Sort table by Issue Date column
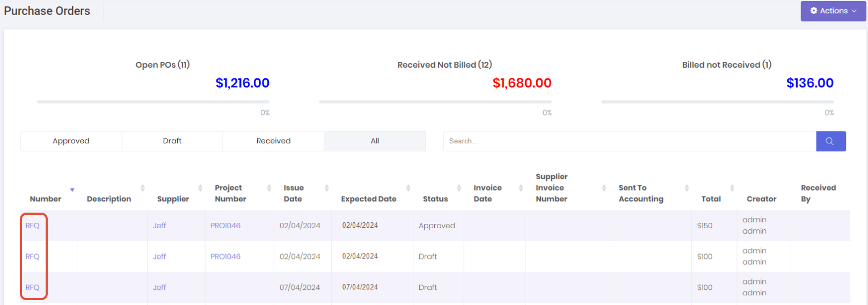The width and height of the screenshot is (868, 305). (x=294, y=193)
